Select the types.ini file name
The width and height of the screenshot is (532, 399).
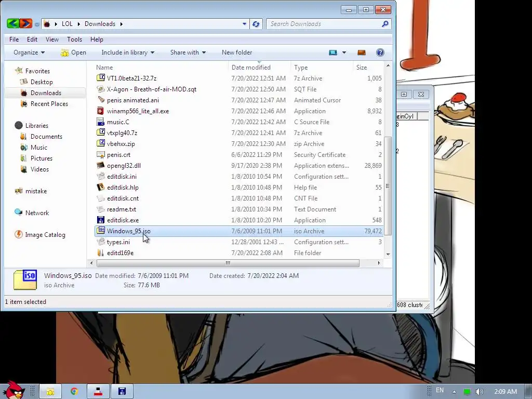(118, 242)
